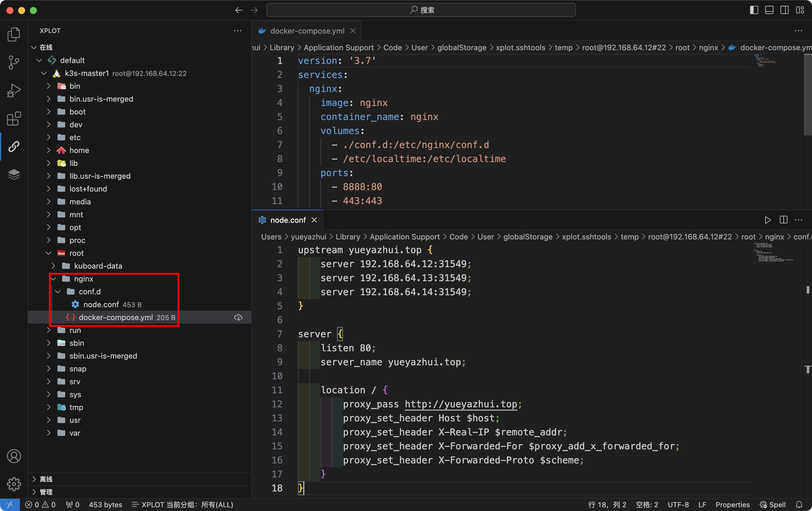Close the node.conf tab
The image size is (812, 511).
pyautogui.click(x=314, y=220)
